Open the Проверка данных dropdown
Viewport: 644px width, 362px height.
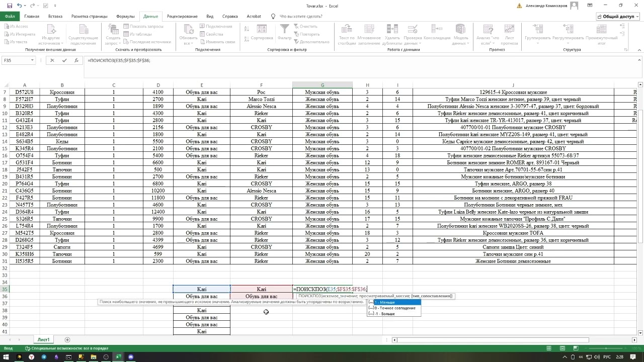(x=413, y=34)
